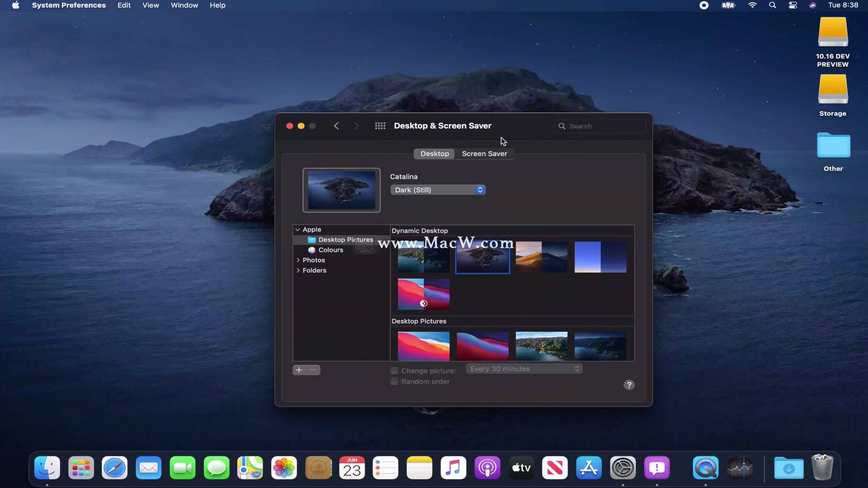This screenshot has width=868, height=488.
Task: Open Control Centre in the menu bar
Action: [x=793, y=5]
